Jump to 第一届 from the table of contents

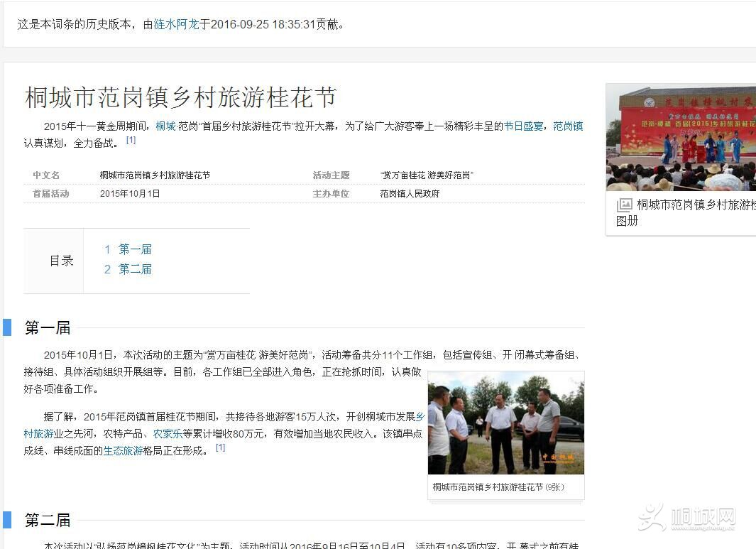click(135, 249)
